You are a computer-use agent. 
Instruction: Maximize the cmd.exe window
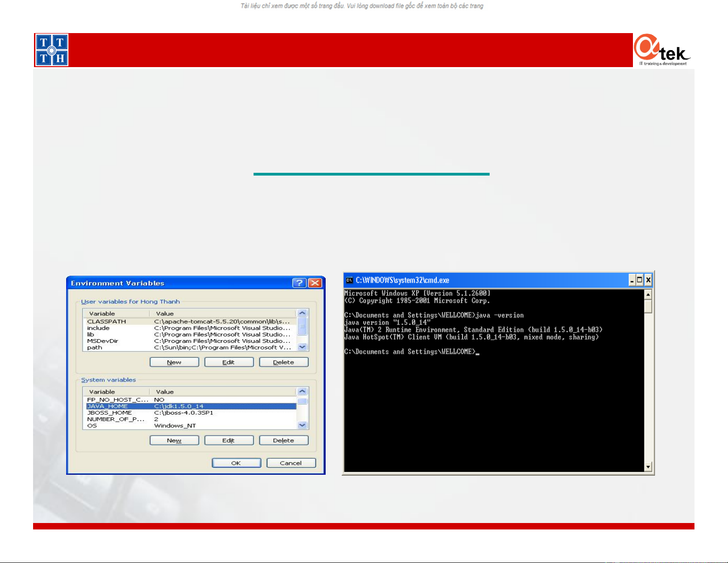pyautogui.click(x=640, y=280)
